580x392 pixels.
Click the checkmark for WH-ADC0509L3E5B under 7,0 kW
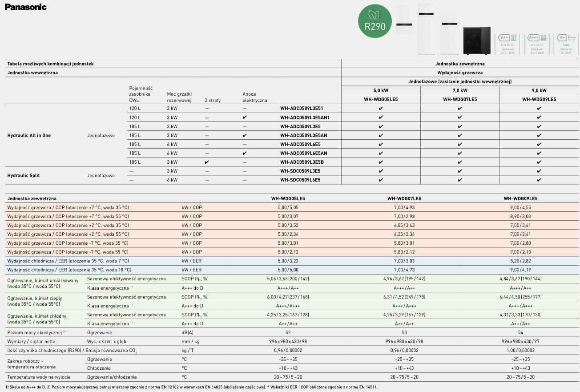tap(460, 162)
